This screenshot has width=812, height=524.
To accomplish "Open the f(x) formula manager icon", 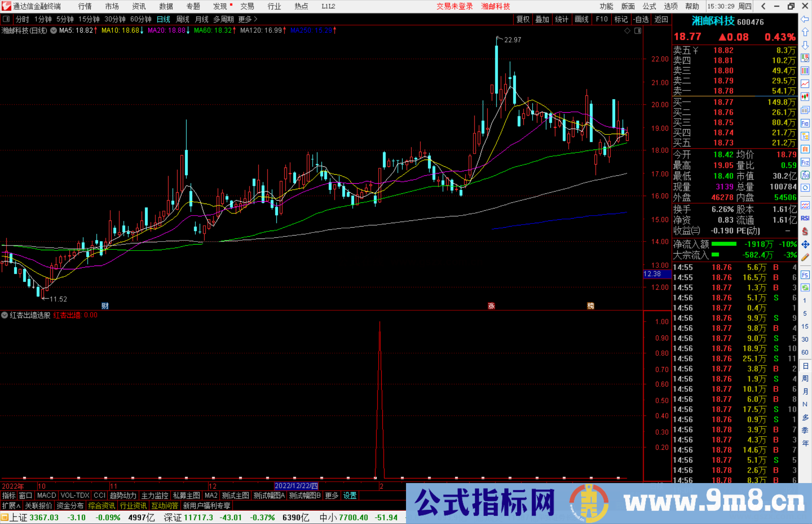I will pyautogui.click(x=805, y=175).
